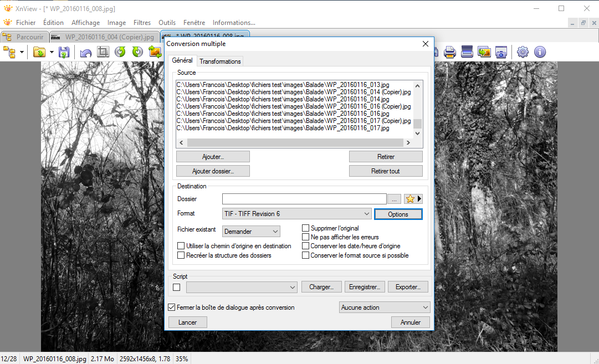This screenshot has width=599, height=364.
Task: Click the information icon in the toolbar
Action: point(540,52)
